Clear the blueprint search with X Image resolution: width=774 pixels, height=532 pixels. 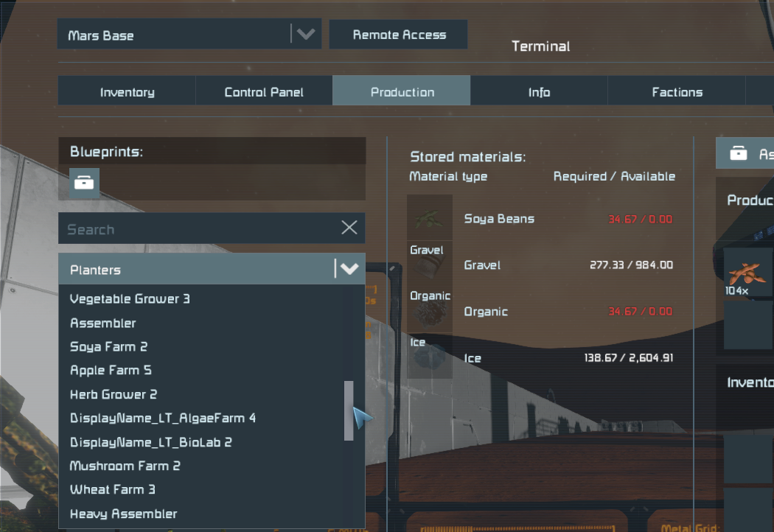tap(349, 228)
